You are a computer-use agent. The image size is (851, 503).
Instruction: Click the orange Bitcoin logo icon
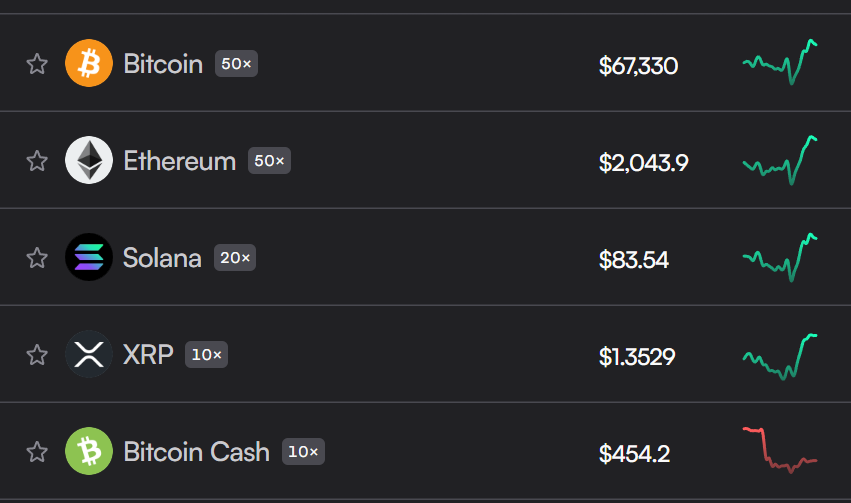coord(89,64)
